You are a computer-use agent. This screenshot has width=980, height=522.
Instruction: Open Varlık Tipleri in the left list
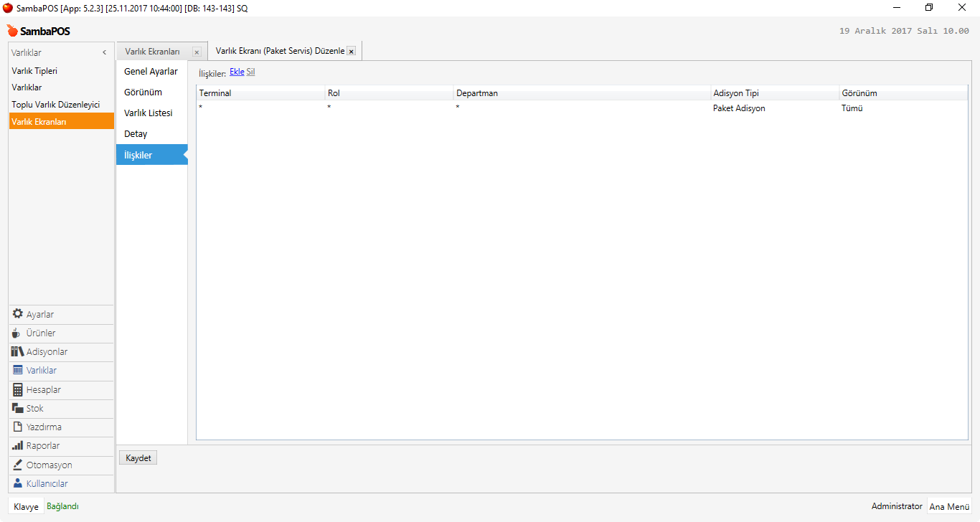[34, 71]
